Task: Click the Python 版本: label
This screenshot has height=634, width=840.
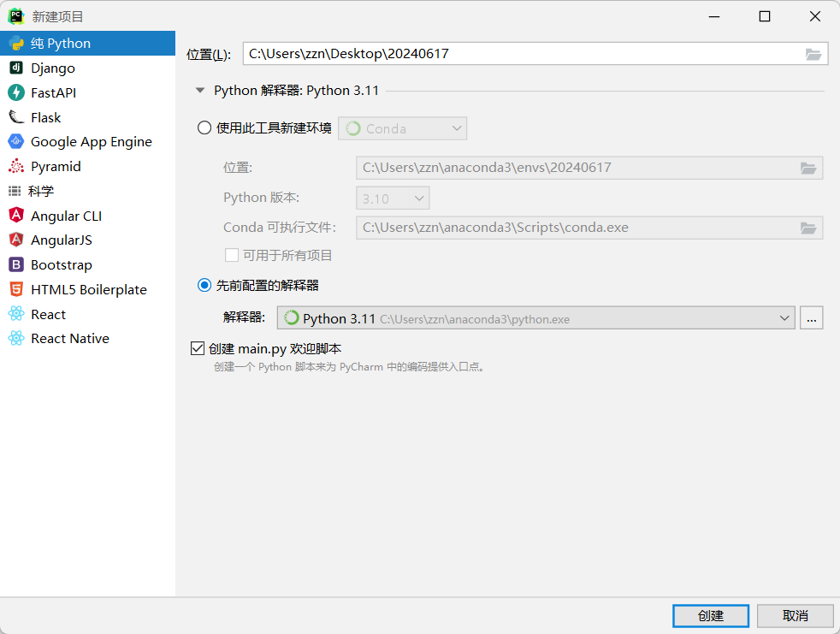Action: 261,198
